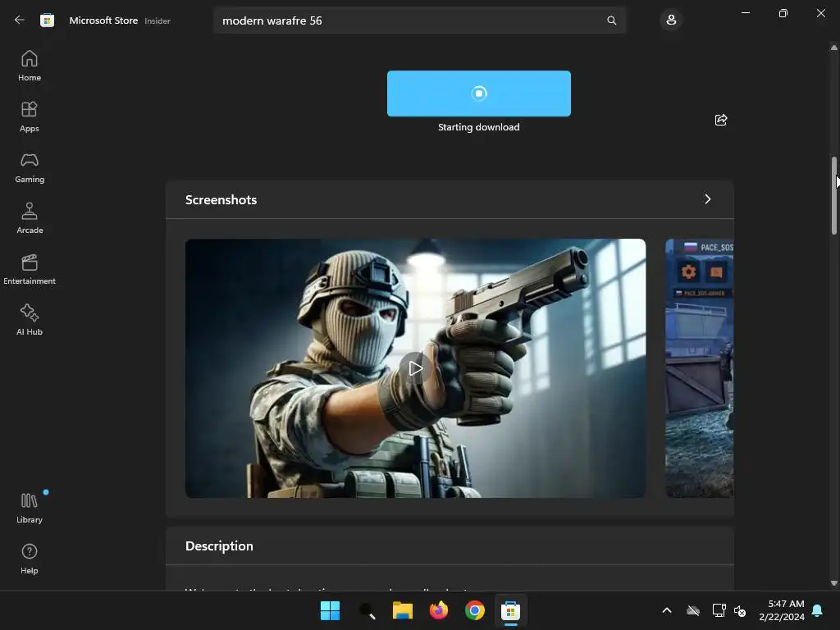Viewport: 840px width, 630px height.
Task: Launch Google Chrome from the taskbar
Action: [475, 610]
